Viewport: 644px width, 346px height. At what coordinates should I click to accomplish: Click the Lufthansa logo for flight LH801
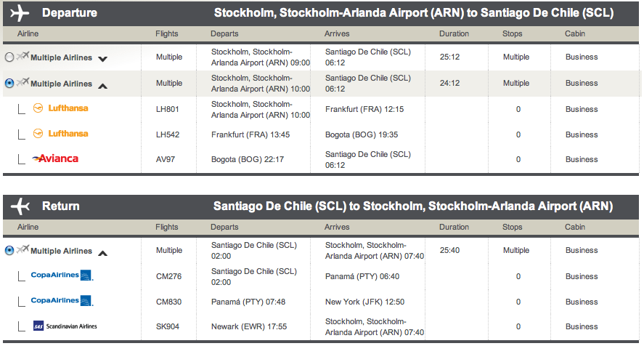click(61, 108)
